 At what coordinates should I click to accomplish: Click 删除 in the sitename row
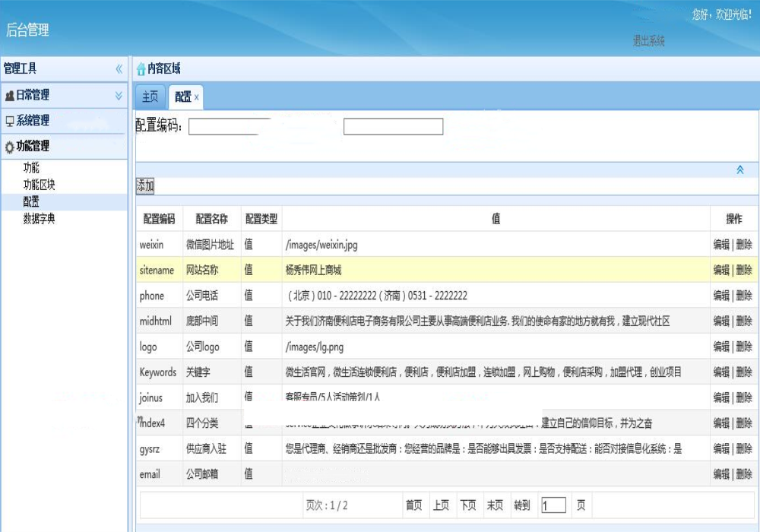pos(744,270)
